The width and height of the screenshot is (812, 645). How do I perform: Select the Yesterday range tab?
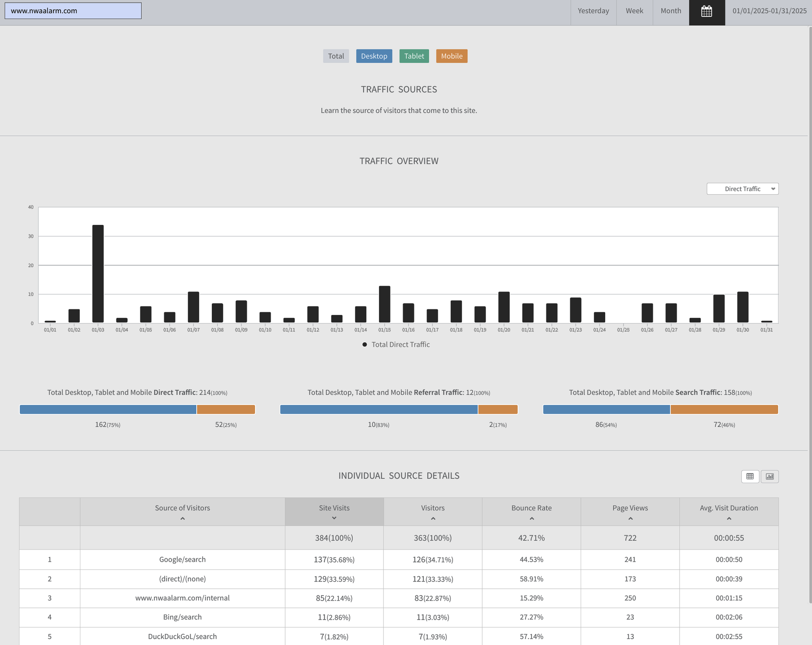click(593, 11)
